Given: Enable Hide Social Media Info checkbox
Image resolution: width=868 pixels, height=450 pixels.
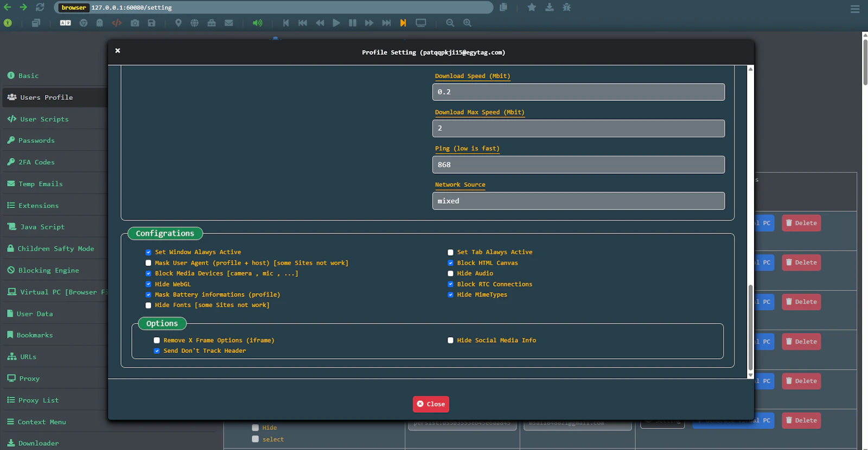Looking at the screenshot, I should 450,340.
